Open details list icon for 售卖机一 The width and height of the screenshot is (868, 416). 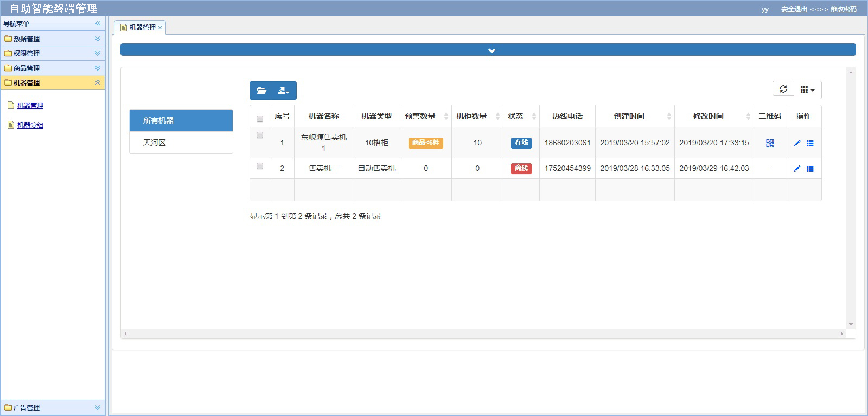tap(810, 169)
